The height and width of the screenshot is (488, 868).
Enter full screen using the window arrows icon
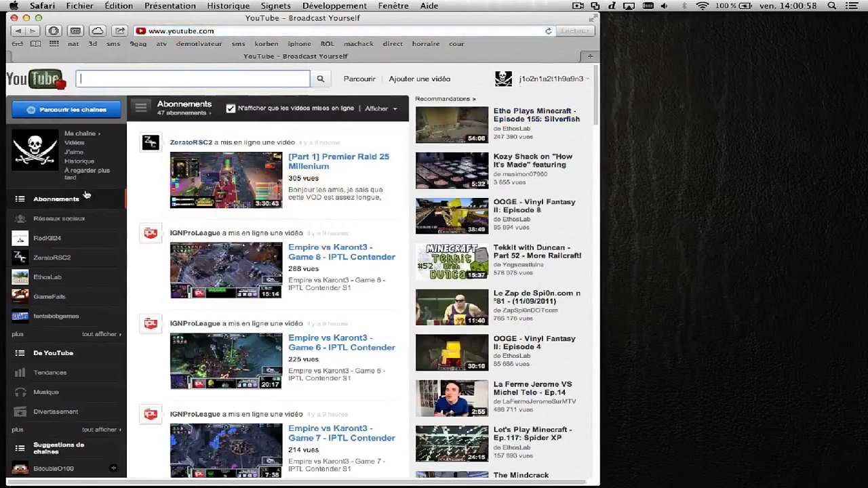(593, 18)
